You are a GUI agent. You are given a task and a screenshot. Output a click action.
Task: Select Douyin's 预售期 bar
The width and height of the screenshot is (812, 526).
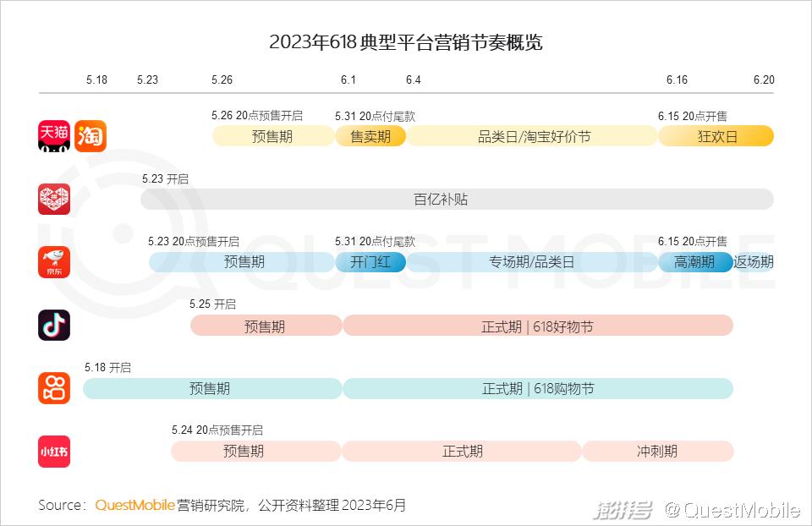(x=266, y=326)
